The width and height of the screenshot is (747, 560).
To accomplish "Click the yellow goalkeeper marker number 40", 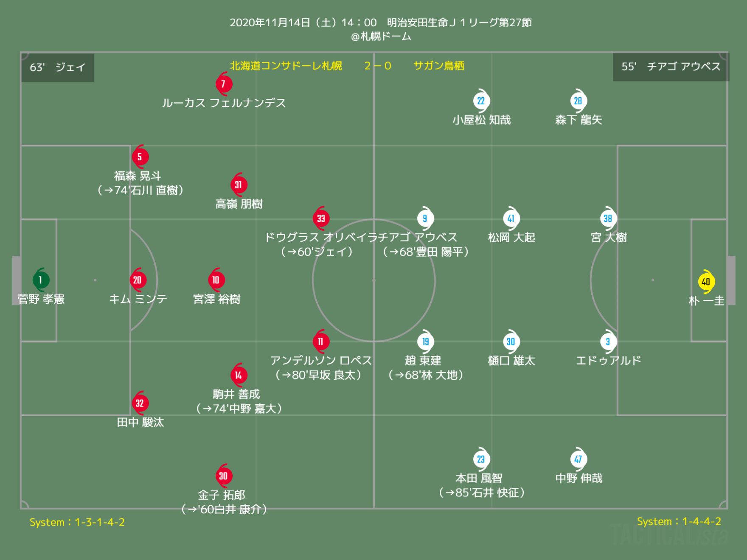I will (706, 281).
